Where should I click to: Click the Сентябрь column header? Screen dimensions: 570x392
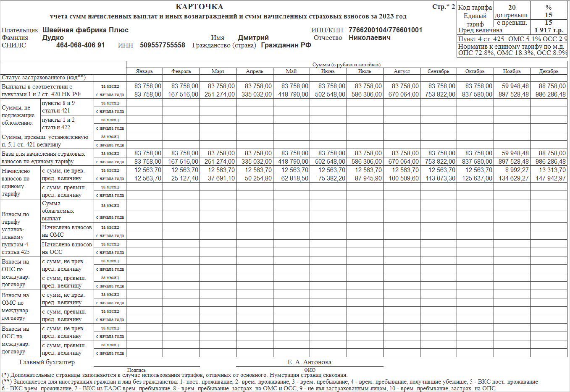coord(439,71)
